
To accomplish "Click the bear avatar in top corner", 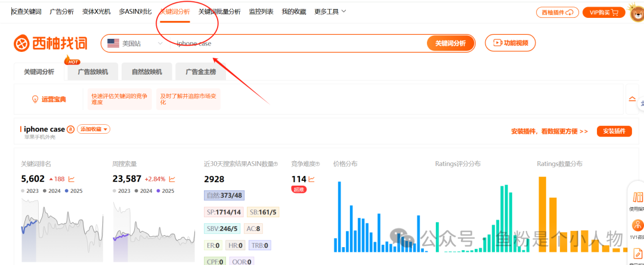I will (x=637, y=11).
